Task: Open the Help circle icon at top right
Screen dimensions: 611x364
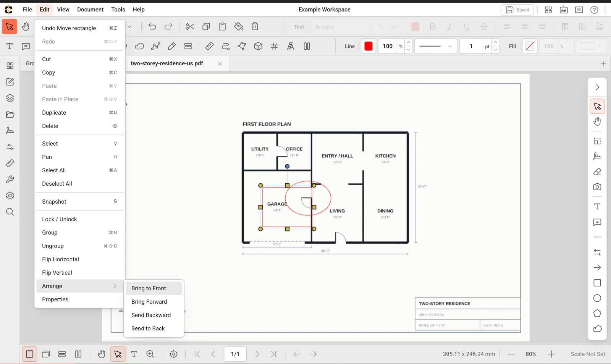Action: point(594,10)
